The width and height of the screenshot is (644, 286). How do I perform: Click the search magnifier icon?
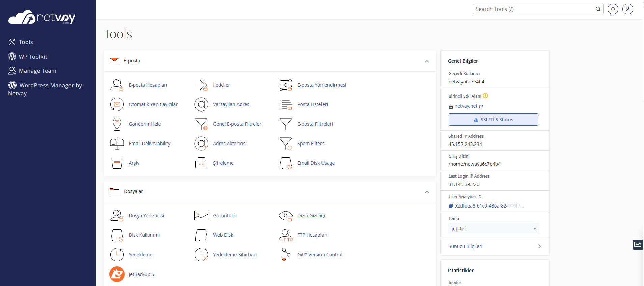tap(598, 9)
